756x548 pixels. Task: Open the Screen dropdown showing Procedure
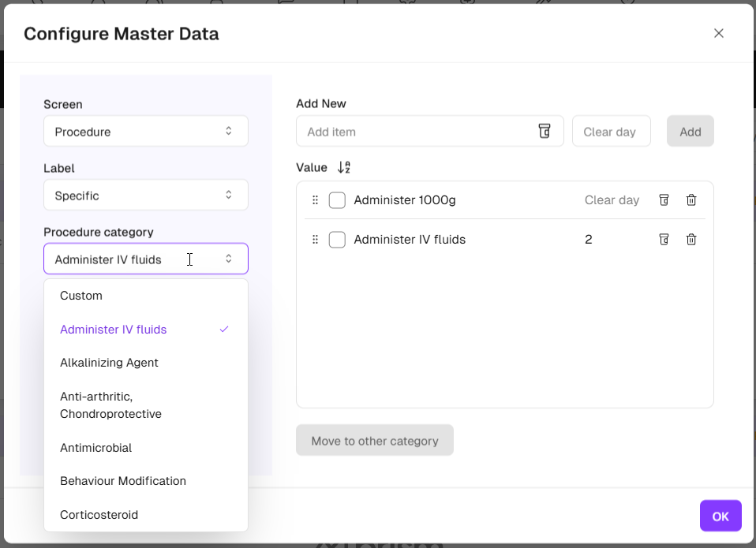(x=146, y=132)
